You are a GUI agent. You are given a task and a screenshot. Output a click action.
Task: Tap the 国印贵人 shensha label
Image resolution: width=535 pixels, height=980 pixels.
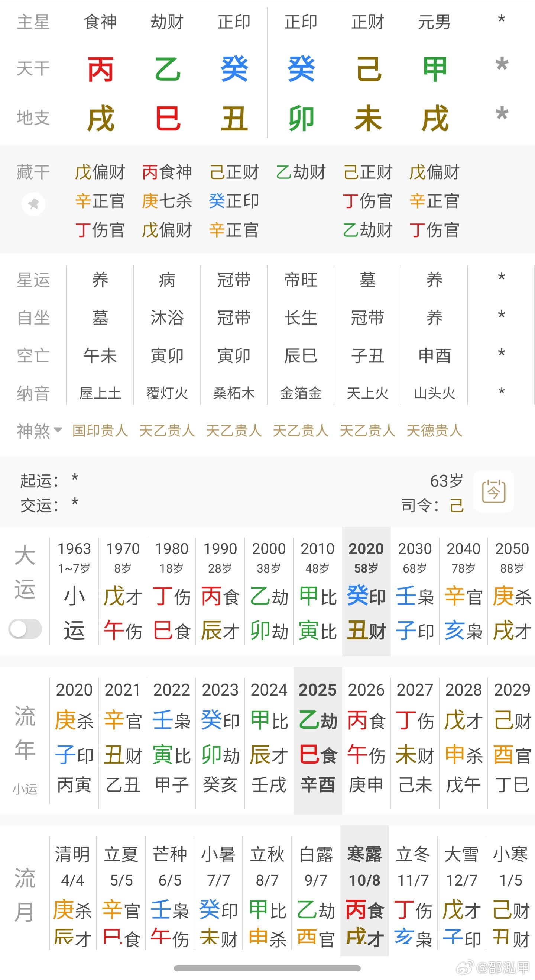point(100,431)
